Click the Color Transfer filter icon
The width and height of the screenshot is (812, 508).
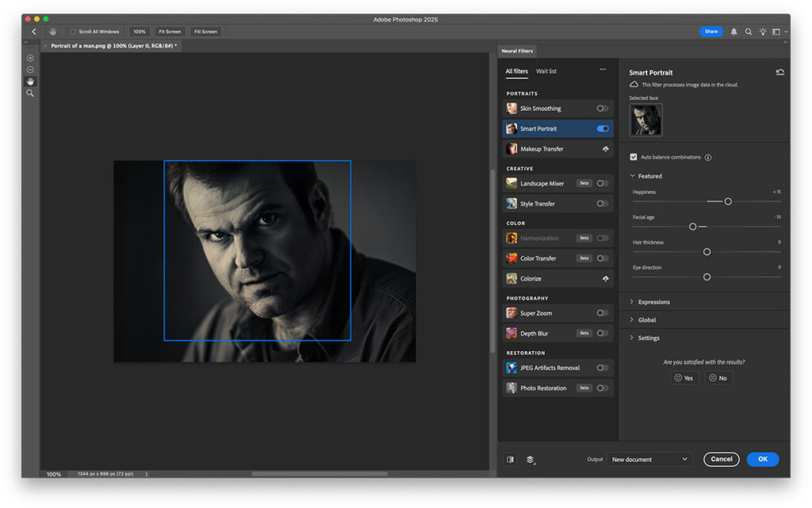coord(511,258)
